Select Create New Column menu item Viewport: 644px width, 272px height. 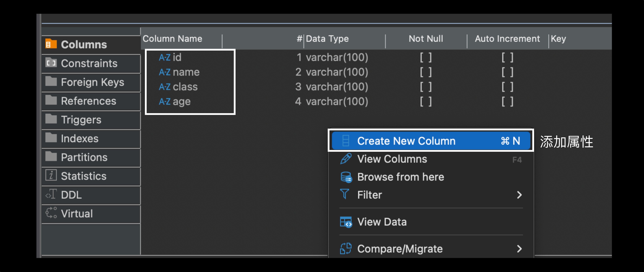(406, 141)
